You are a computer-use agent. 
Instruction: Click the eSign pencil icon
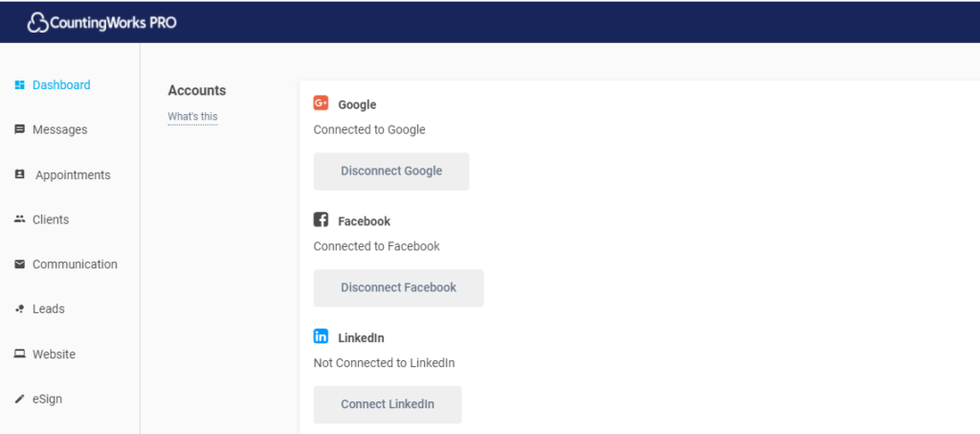19,399
